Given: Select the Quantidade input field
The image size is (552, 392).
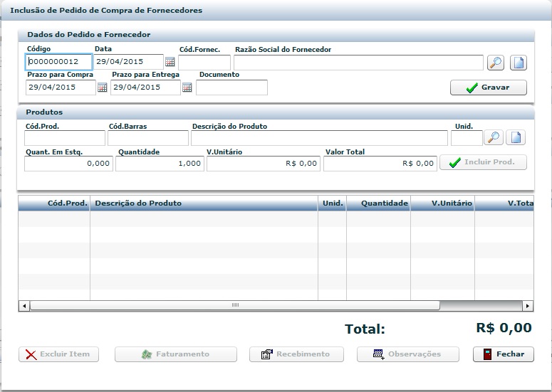Looking at the screenshot, I should point(160,164).
